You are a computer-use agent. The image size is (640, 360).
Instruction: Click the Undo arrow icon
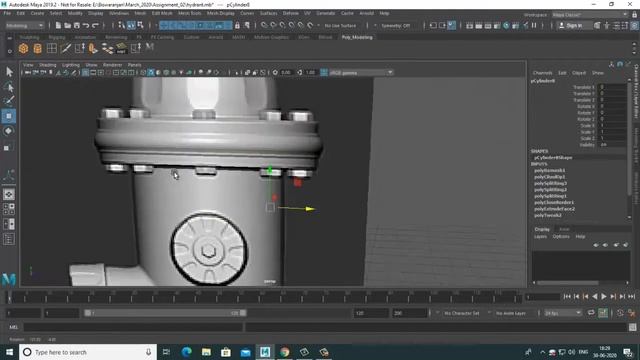[x=86, y=25]
